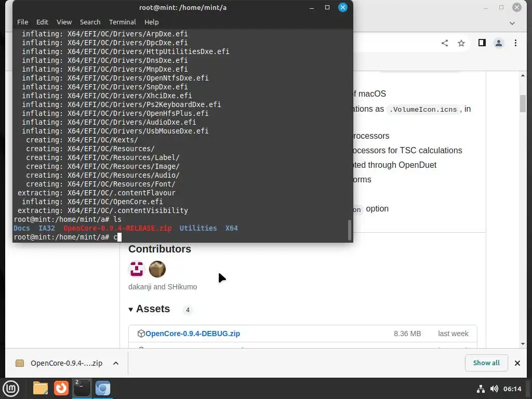Open the browser profile avatar icon

tap(498, 43)
